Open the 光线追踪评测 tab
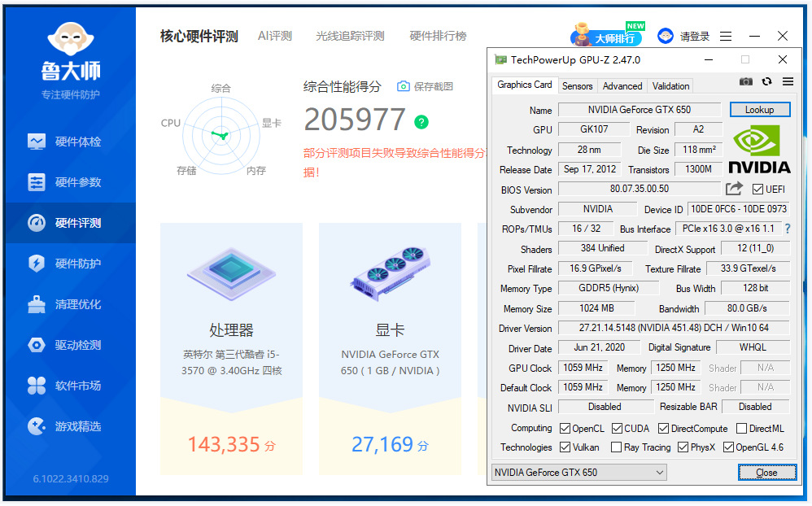This screenshot has height=506, width=812. pyautogui.click(x=350, y=36)
